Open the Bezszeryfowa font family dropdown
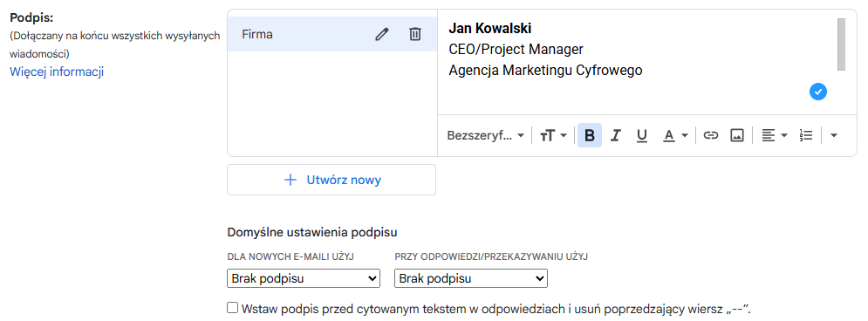Screen dimensions: 868x321 tap(486, 135)
